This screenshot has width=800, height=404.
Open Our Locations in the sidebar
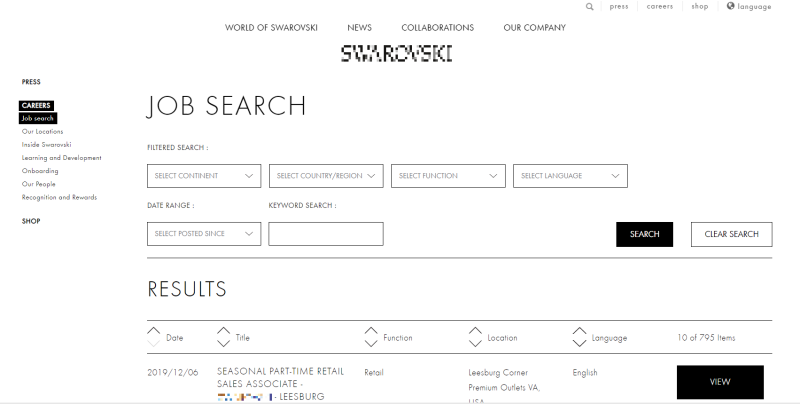[x=42, y=131]
